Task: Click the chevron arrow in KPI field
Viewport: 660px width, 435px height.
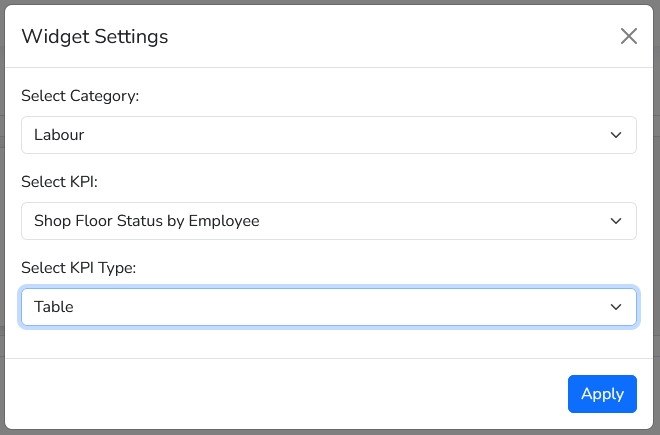Action: click(616, 221)
